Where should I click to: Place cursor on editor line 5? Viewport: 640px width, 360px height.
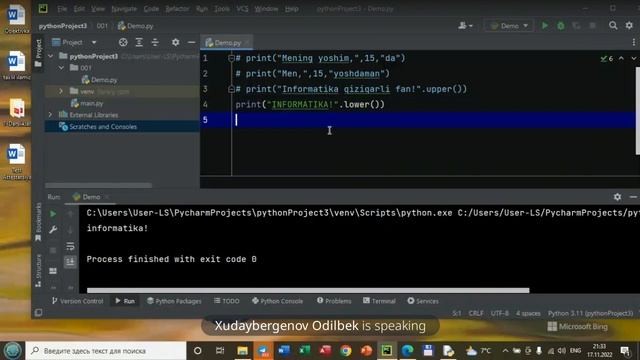pos(418,120)
